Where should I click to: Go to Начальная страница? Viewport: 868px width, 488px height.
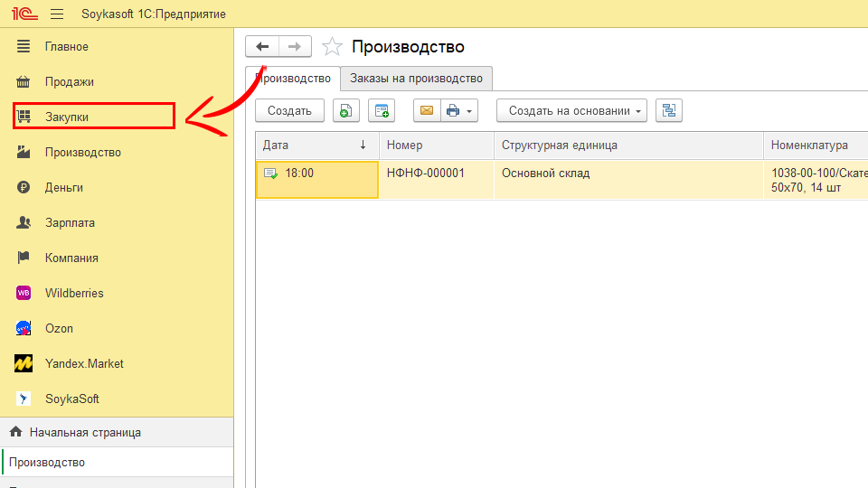click(84, 433)
